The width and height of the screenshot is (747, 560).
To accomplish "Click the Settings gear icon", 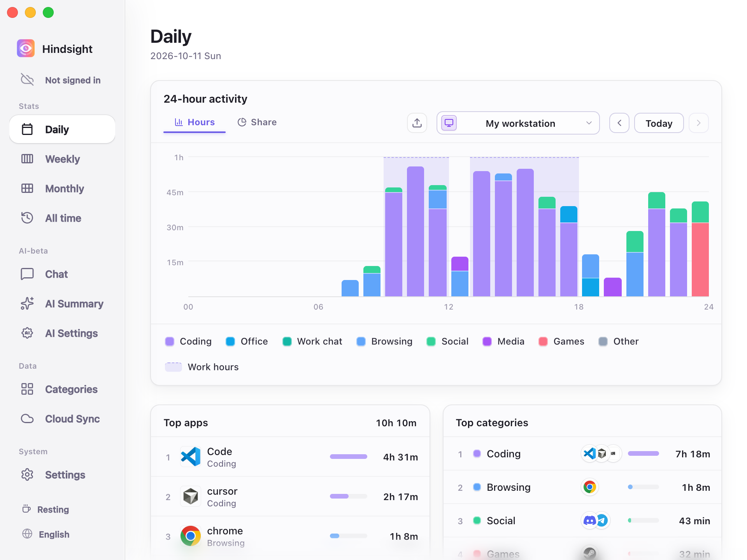I will [27, 474].
